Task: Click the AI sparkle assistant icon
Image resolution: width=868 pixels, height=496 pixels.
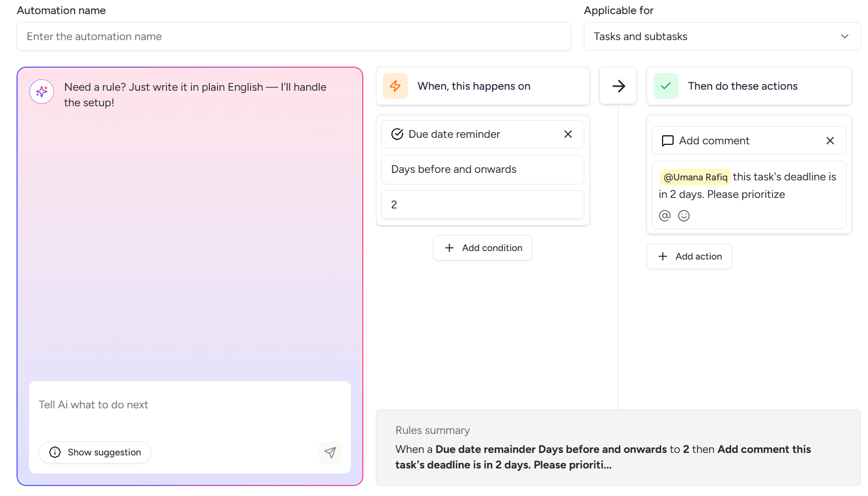Action: [42, 92]
